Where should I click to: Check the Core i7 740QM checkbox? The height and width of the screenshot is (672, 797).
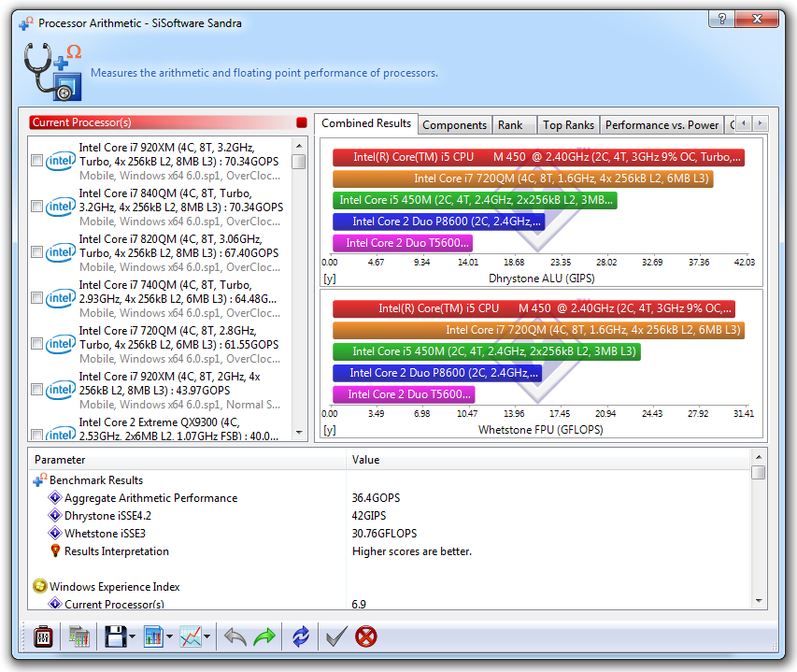pos(36,298)
